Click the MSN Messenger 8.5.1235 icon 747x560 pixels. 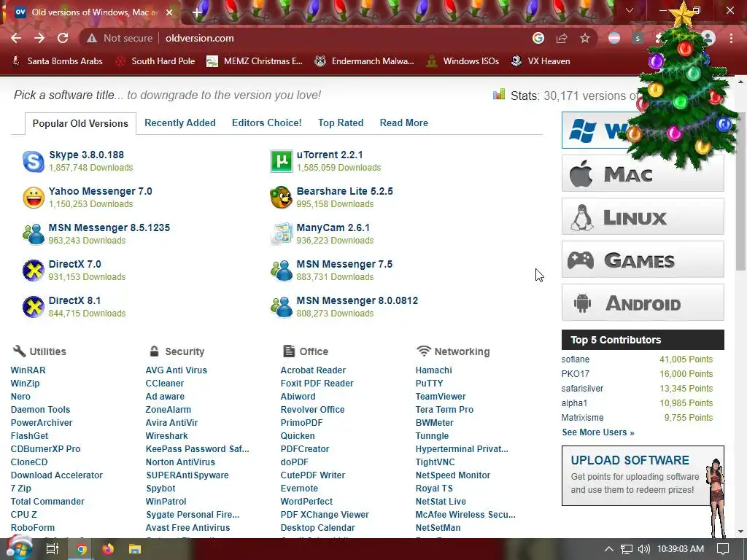click(34, 234)
